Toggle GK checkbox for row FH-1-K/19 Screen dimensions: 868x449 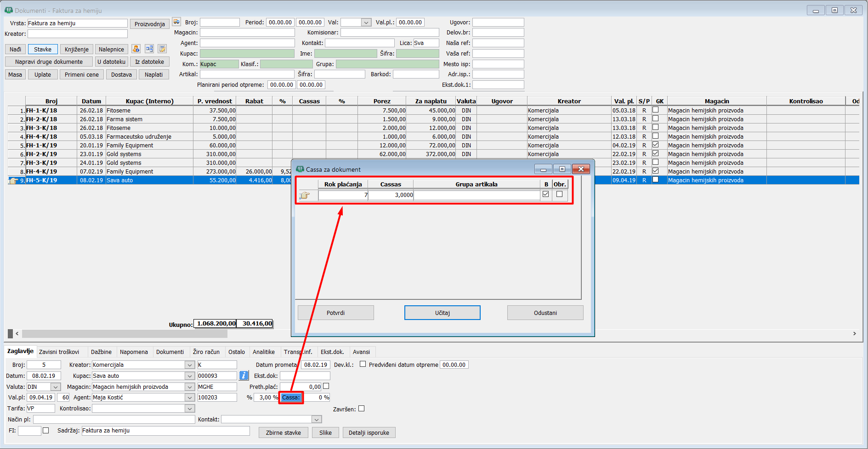[x=656, y=145]
